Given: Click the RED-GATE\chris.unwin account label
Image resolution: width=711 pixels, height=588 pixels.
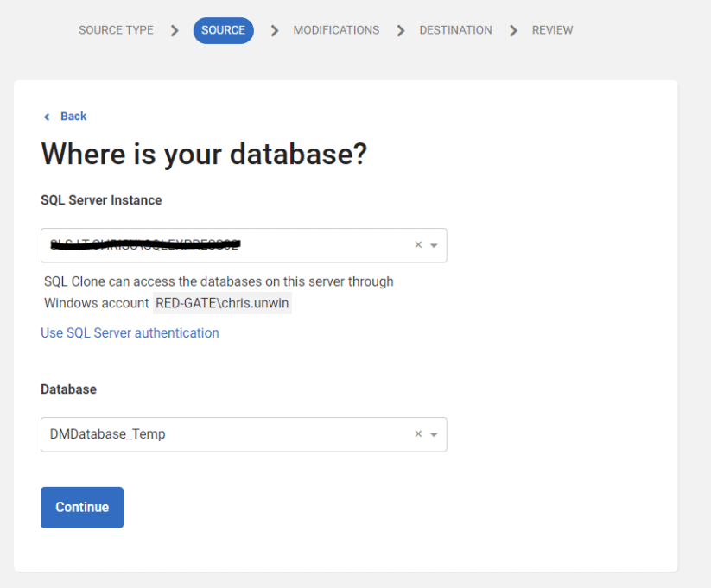Looking at the screenshot, I should [x=222, y=303].
